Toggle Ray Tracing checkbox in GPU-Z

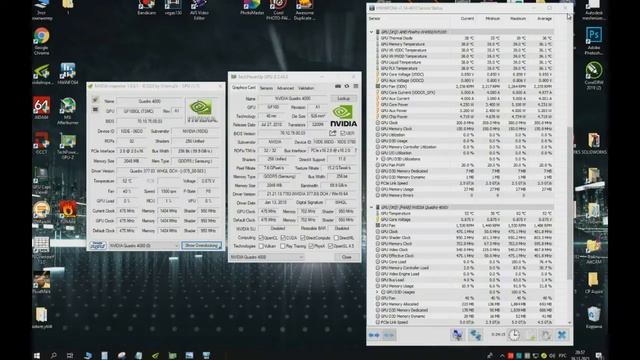point(282,246)
